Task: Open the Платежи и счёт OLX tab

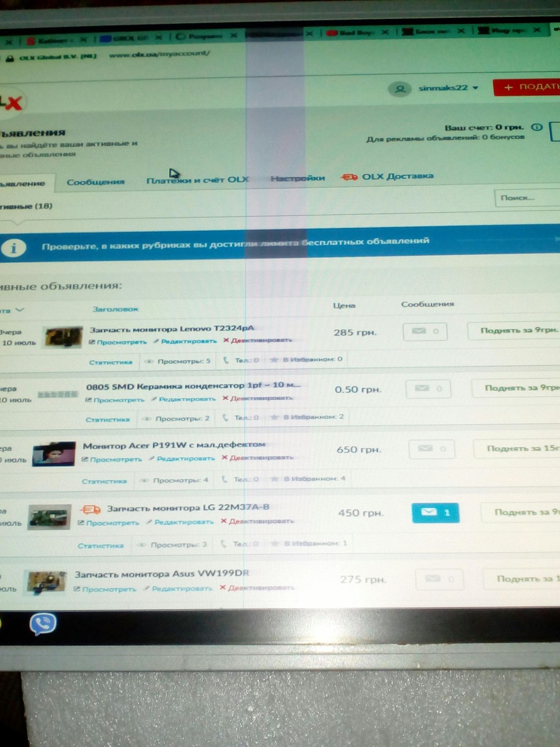Action: tap(197, 180)
